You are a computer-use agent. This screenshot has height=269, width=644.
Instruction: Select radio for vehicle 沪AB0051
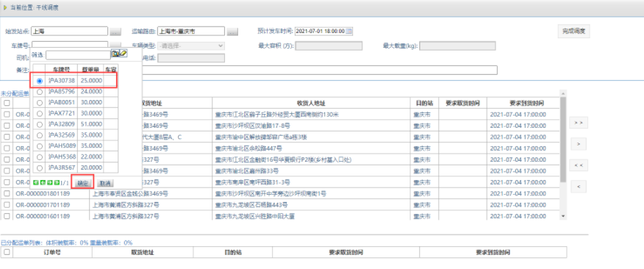40,102
